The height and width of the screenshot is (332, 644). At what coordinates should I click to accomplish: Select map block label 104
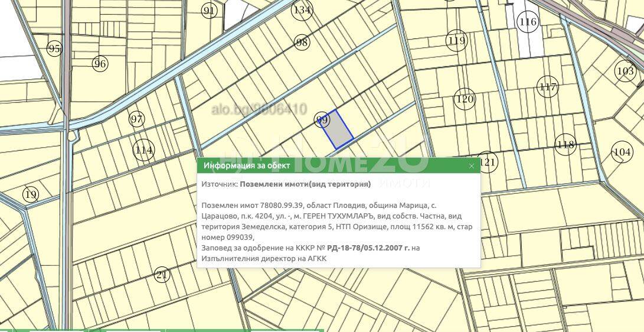tap(622, 152)
